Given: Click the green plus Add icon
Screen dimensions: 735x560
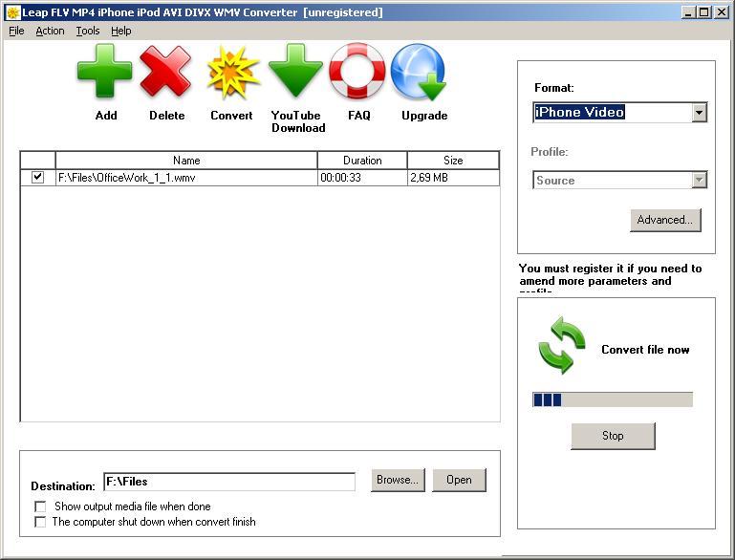Looking at the screenshot, I should pyautogui.click(x=104, y=71).
